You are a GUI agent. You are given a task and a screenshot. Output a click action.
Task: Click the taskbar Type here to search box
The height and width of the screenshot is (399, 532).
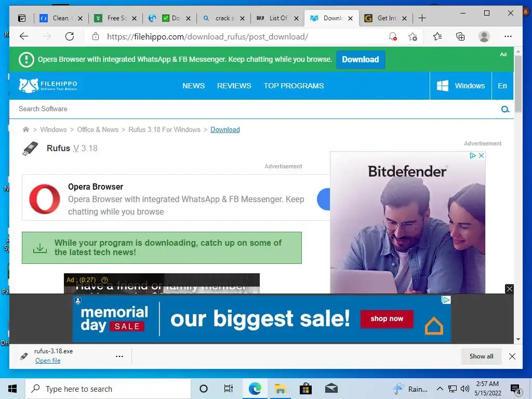point(108,389)
